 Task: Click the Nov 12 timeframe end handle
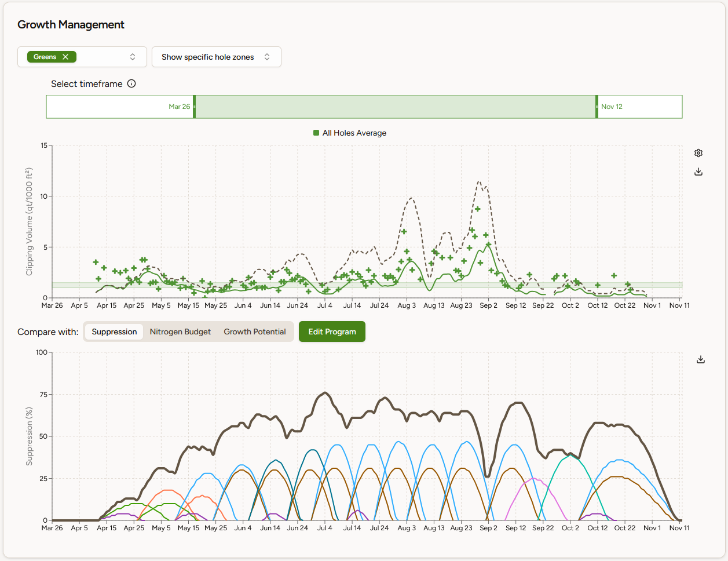597,107
